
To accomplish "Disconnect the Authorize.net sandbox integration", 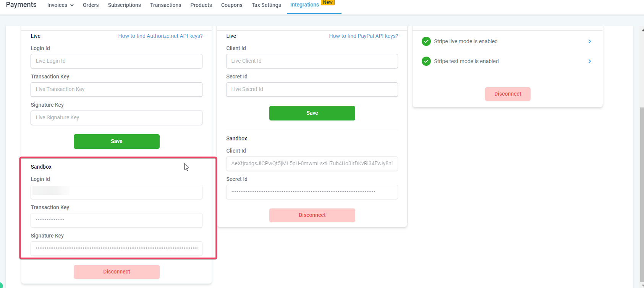I will 117,272.
